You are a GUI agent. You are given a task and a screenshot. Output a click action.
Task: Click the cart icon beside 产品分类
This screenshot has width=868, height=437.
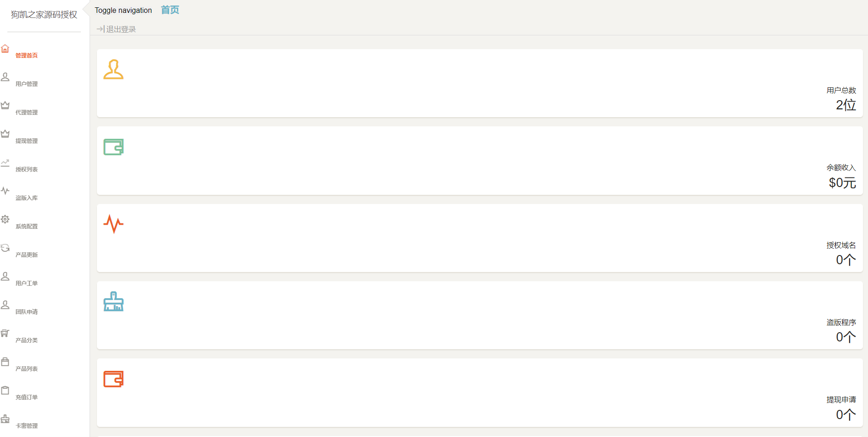(x=5, y=333)
